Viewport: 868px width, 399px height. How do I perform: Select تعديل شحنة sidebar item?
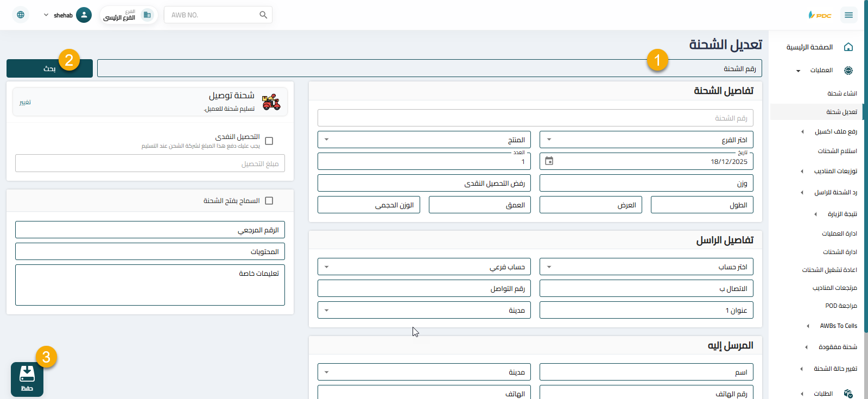(x=816, y=112)
